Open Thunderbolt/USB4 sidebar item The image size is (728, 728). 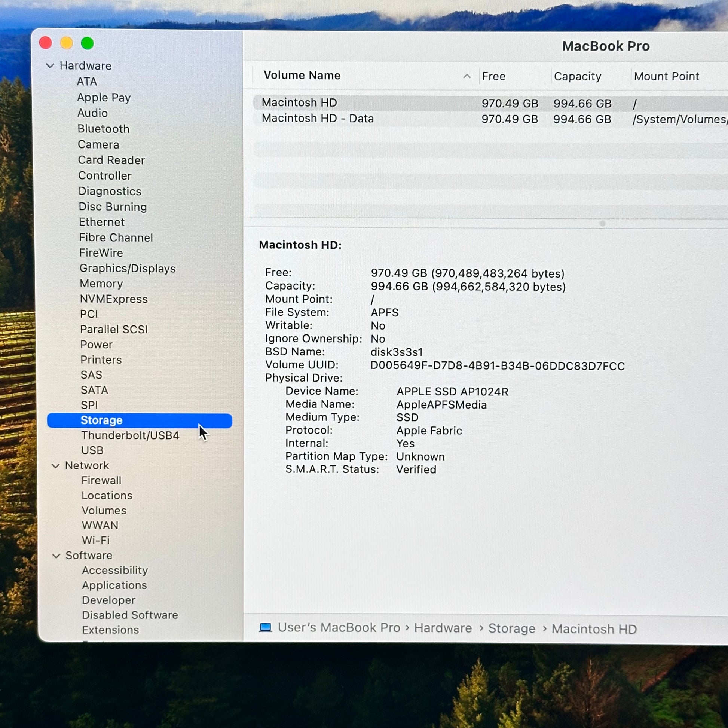coord(131,435)
